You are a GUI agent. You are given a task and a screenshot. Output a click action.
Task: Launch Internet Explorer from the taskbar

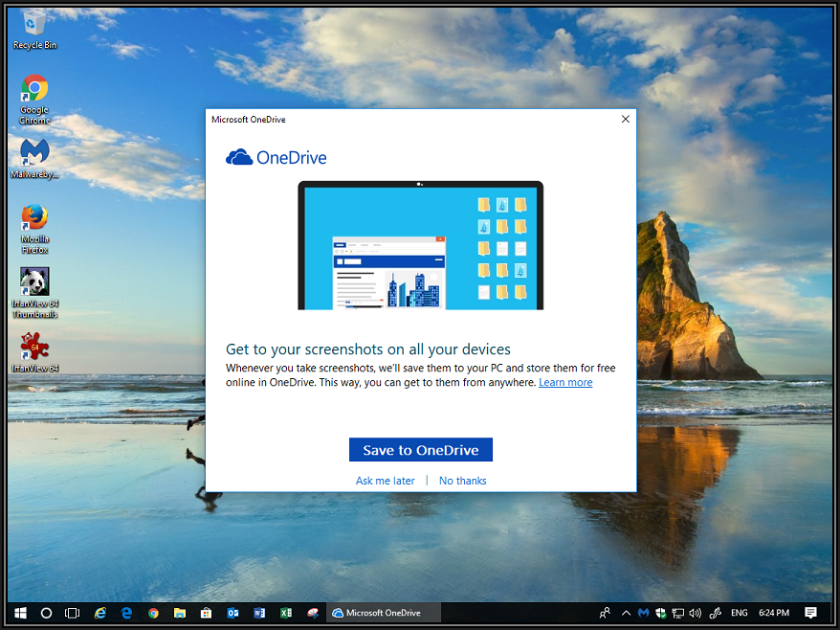click(x=100, y=613)
